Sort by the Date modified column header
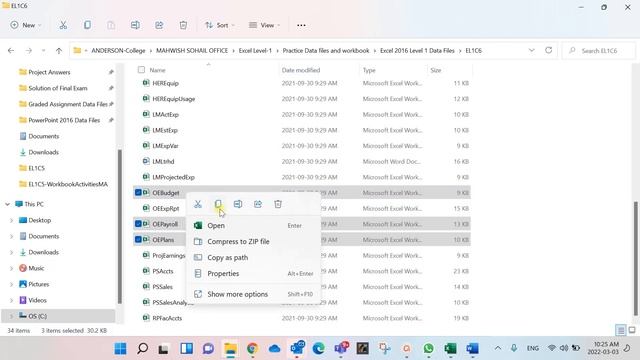Image resolution: width=640 pixels, height=360 pixels. [x=301, y=70]
